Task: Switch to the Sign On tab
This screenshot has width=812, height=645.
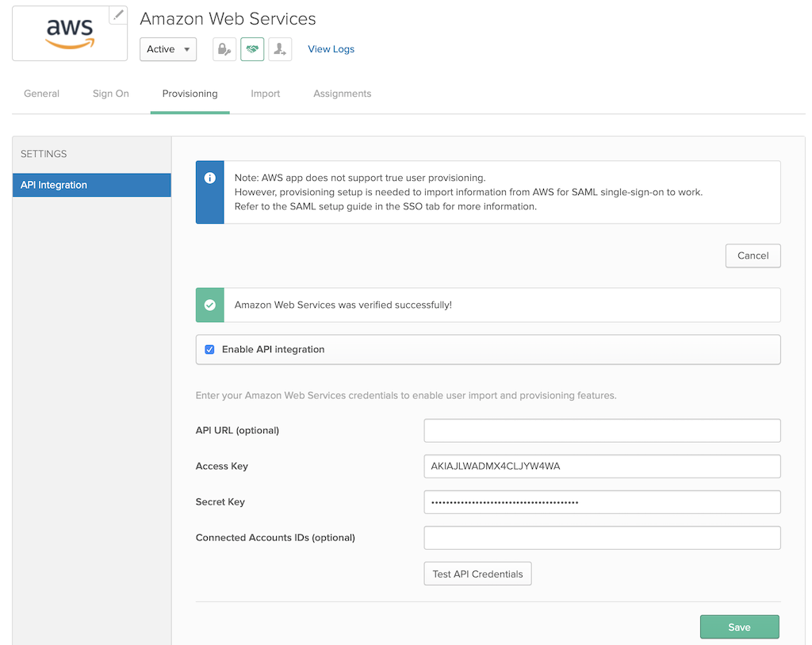Action: pos(111,94)
